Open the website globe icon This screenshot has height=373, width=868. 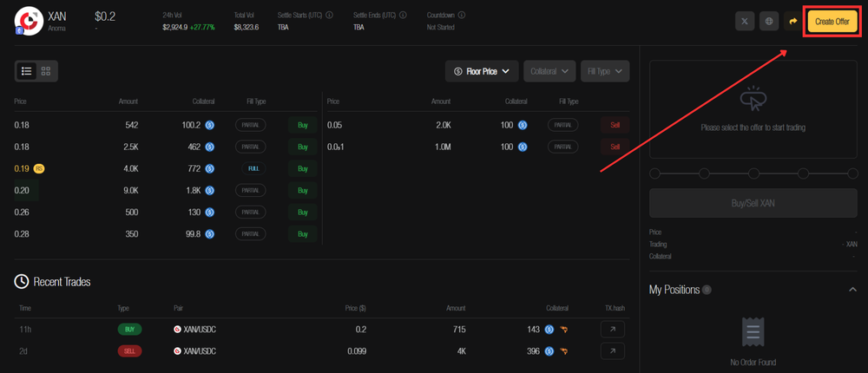(x=769, y=21)
